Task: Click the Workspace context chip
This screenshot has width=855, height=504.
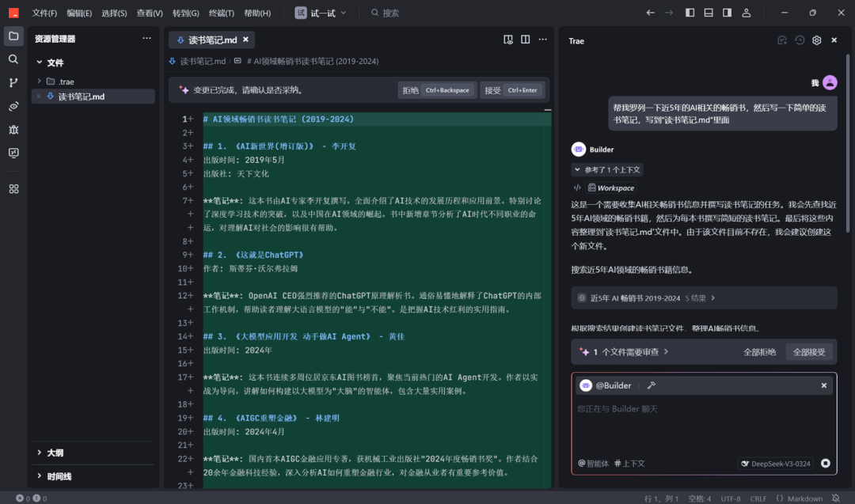Action: [610, 188]
